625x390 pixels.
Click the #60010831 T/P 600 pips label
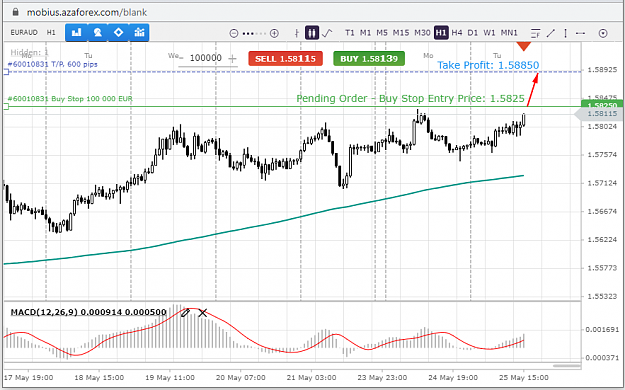coord(53,64)
